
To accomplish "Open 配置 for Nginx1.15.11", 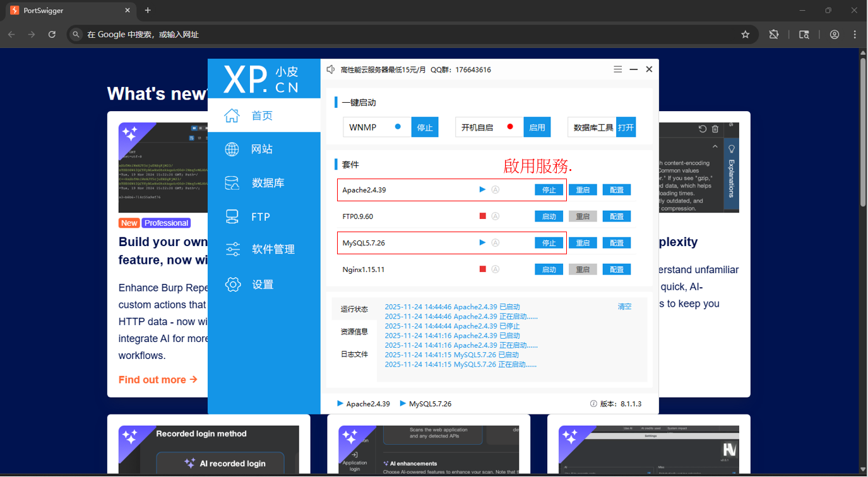I will click(x=617, y=269).
